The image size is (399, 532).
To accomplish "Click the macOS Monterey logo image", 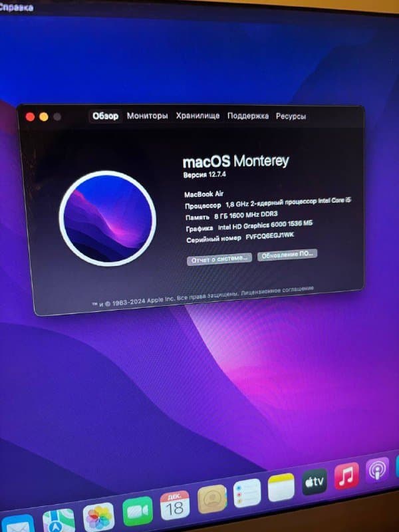I will [108, 219].
